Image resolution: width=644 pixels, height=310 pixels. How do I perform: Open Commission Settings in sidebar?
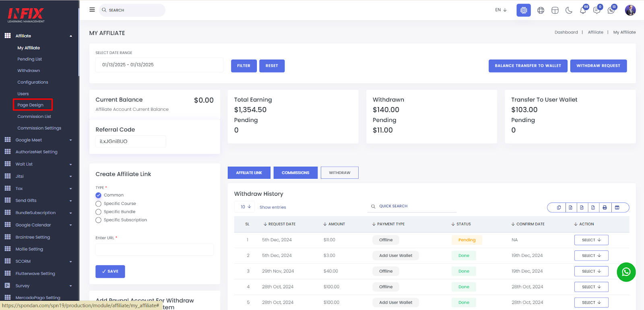[x=39, y=128]
